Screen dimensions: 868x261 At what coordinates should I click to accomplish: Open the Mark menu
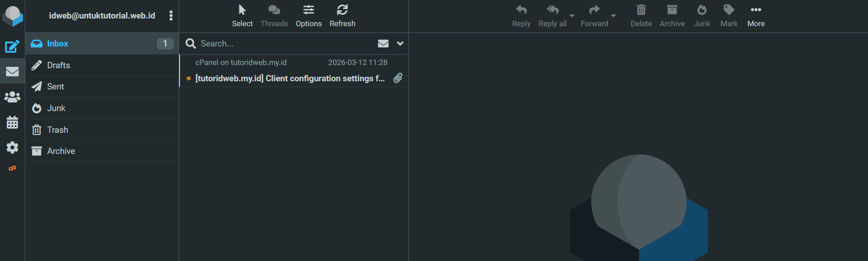[x=729, y=16]
